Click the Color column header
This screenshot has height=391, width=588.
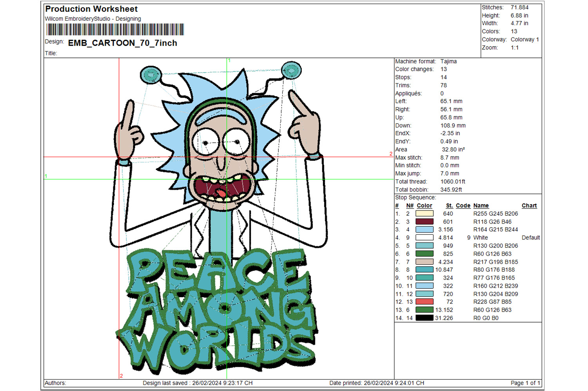pyautogui.click(x=424, y=206)
